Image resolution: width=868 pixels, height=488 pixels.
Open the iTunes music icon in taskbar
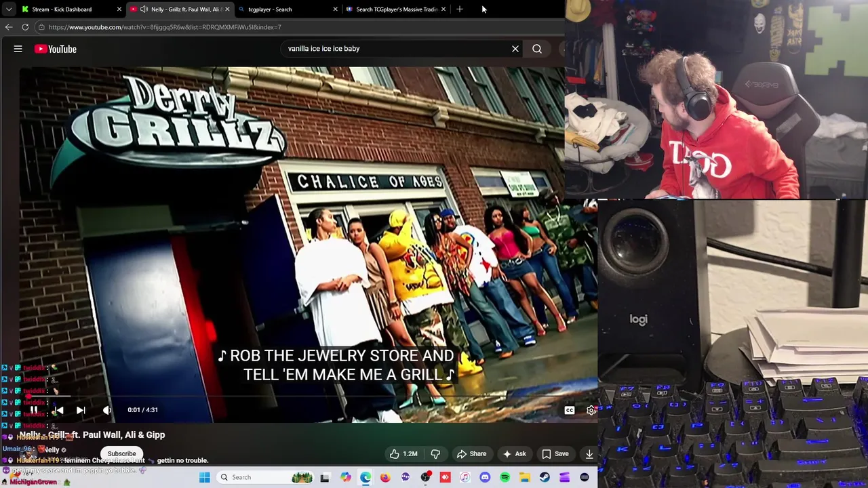tap(465, 477)
